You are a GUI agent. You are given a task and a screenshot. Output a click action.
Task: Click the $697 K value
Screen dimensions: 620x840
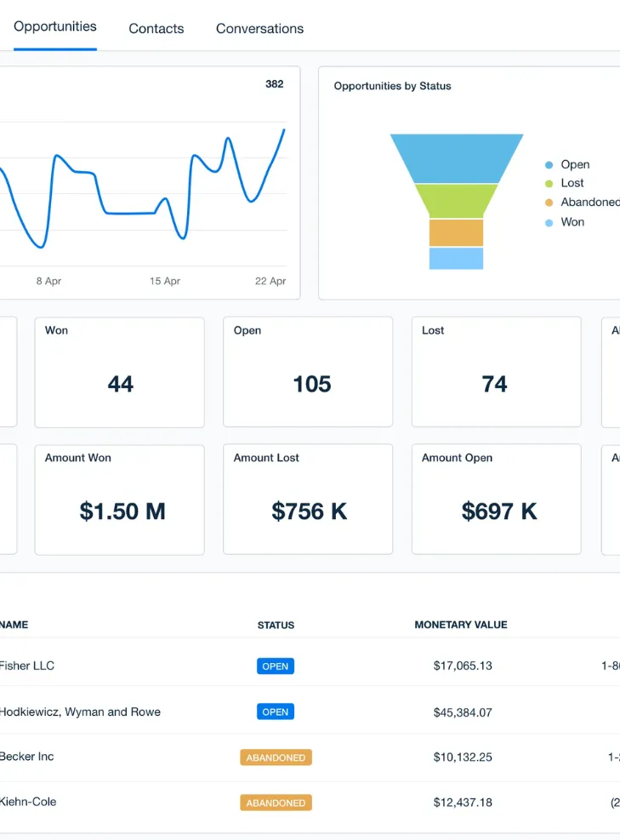coord(499,511)
